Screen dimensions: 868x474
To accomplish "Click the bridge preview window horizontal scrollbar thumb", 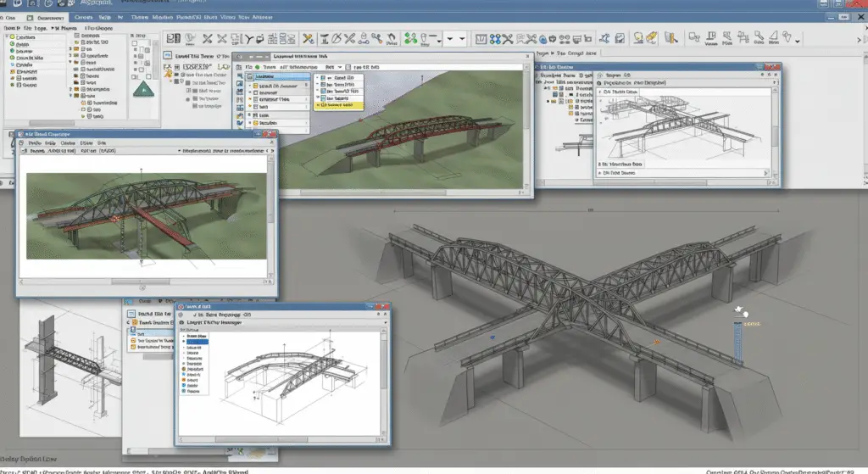I will [140, 282].
